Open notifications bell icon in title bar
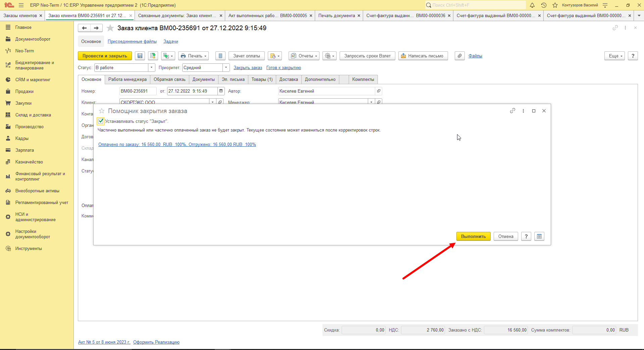 532,5
